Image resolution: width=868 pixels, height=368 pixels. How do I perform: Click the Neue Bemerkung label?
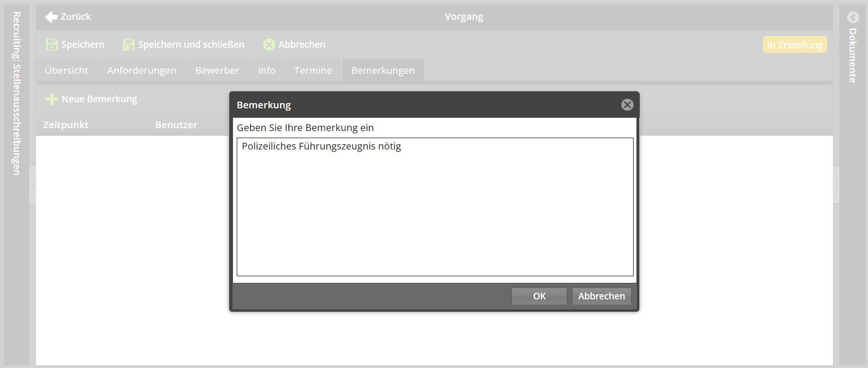click(99, 99)
